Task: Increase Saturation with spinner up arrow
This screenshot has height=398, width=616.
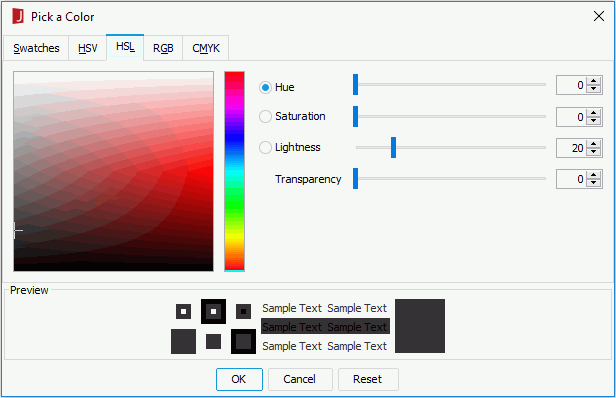Action: [x=594, y=113]
